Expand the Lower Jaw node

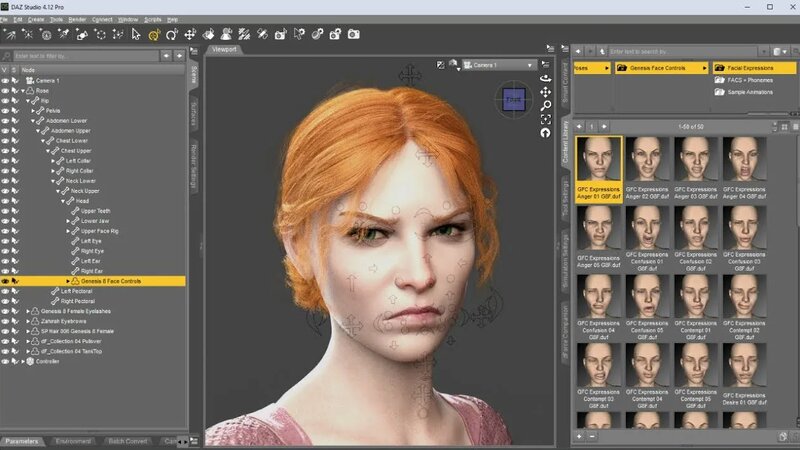(68, 221)
